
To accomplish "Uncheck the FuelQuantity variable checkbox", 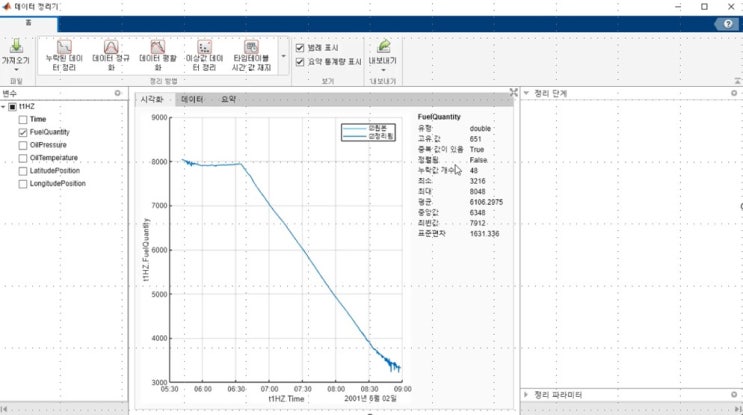I will click(x=23, y=132).
